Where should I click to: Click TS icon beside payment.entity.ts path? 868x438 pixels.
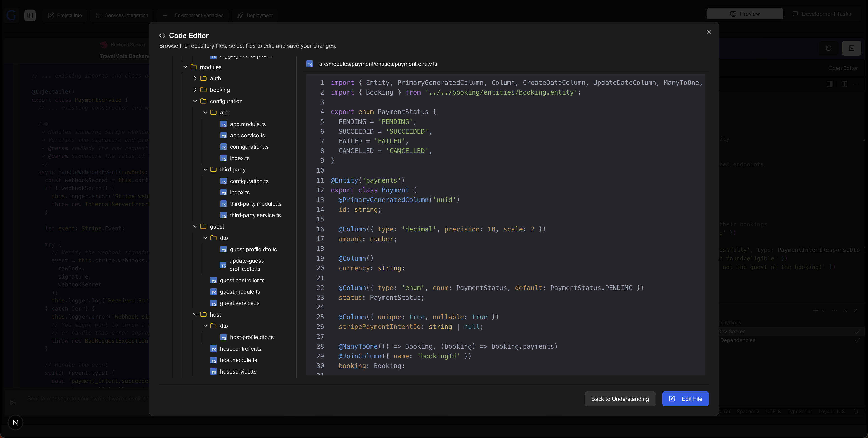pyautogui.click(x=310, y=64)
